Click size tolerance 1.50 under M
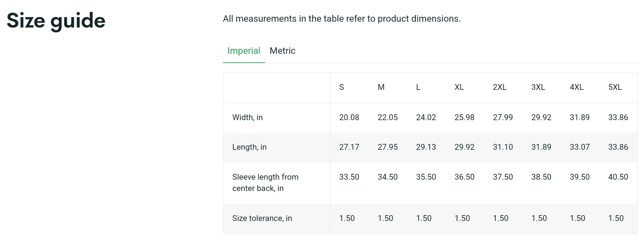 click(385, 218)
